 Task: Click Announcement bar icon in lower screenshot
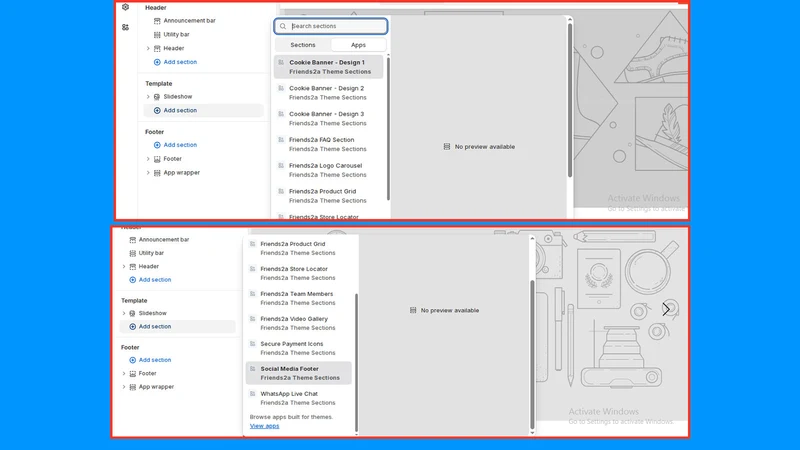[133, 240]
